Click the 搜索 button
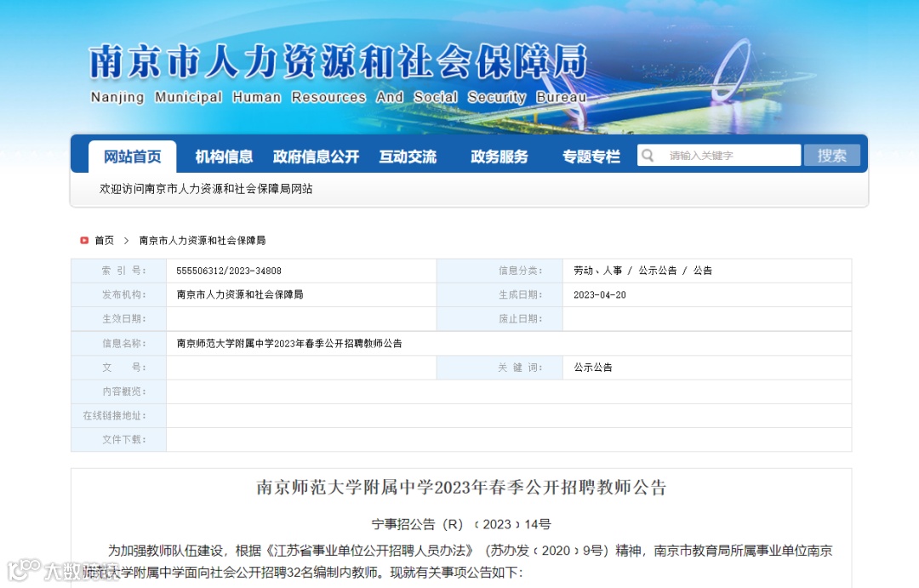The width and height of the screenshot is (919, 588). click(x=831, y=156)
